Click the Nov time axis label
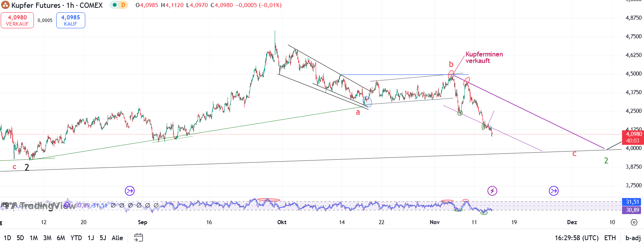This screenshot has width=644, height=245. 434,222
